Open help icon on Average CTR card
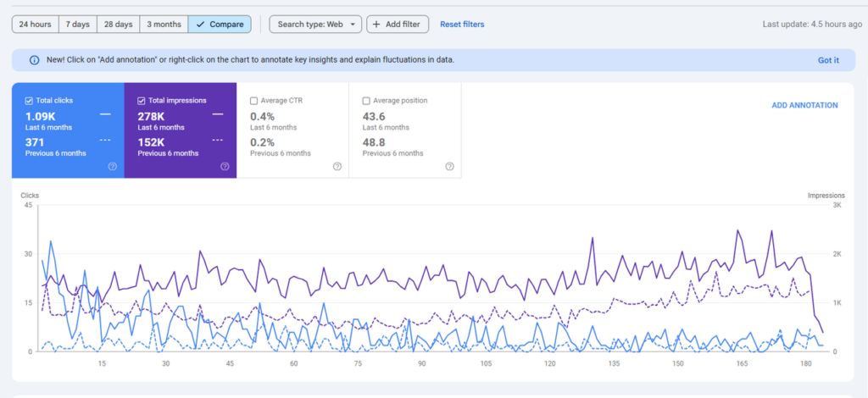The width and height of the screenshot is (868, 398). tap(337, 166)
